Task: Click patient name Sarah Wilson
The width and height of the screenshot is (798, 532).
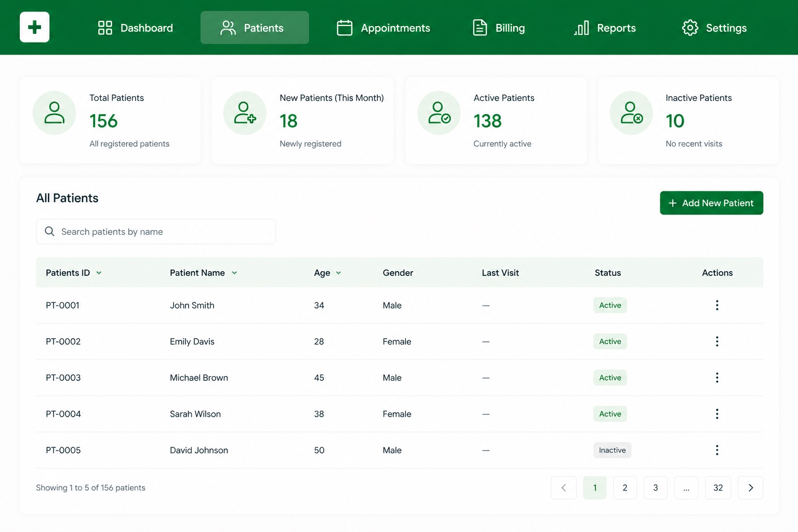Action: click(195, 414)
